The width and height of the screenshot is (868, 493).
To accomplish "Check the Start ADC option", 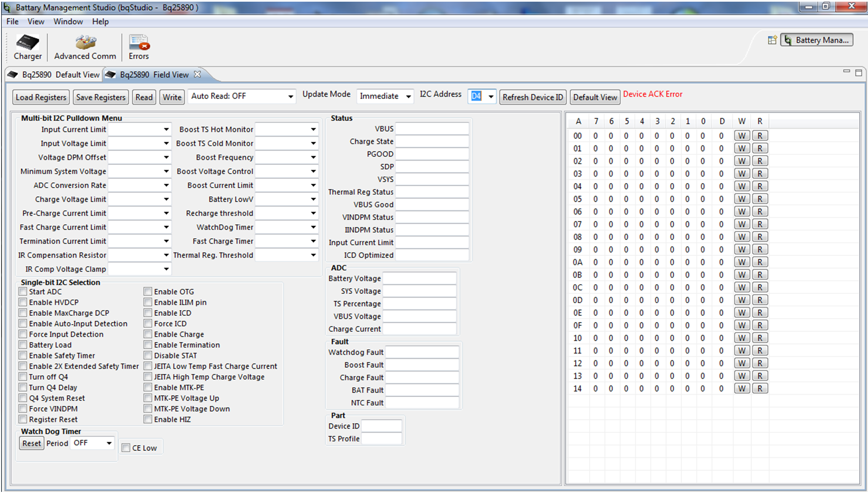I will tap(22, 291).
